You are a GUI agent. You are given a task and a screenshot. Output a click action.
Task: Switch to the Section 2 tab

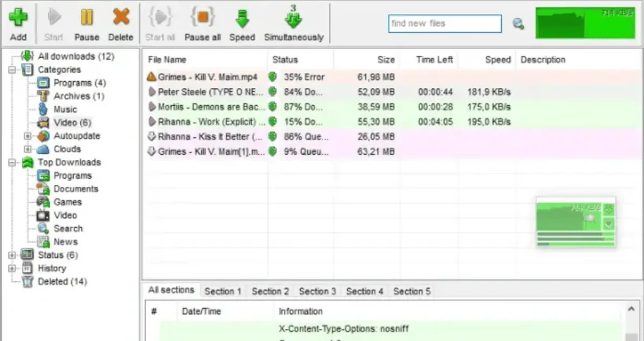(270, 291)
